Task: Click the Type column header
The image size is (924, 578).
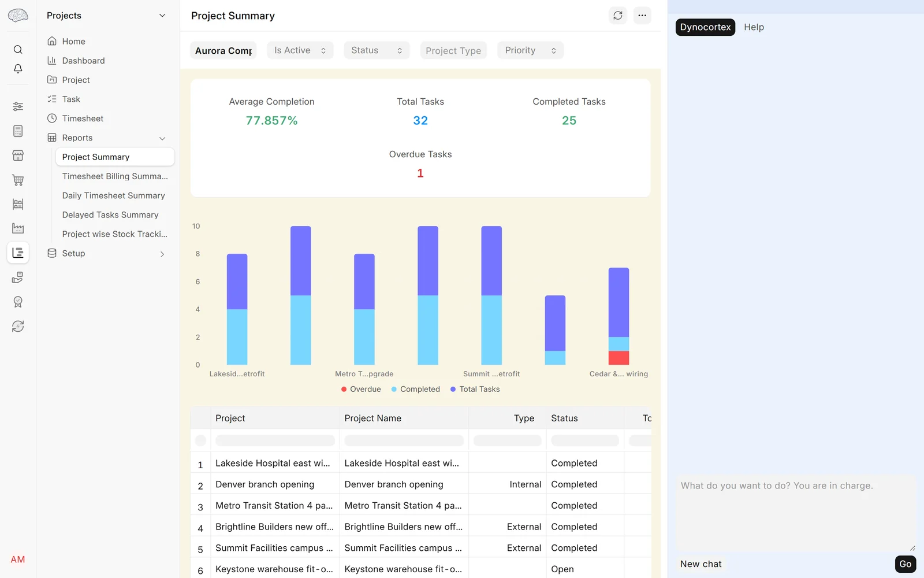Action: tap(507, 418)
